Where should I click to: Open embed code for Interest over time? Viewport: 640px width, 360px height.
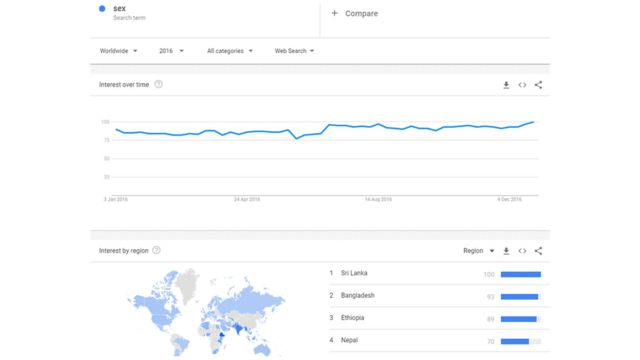pyautogui.click(x=522, y=85)
